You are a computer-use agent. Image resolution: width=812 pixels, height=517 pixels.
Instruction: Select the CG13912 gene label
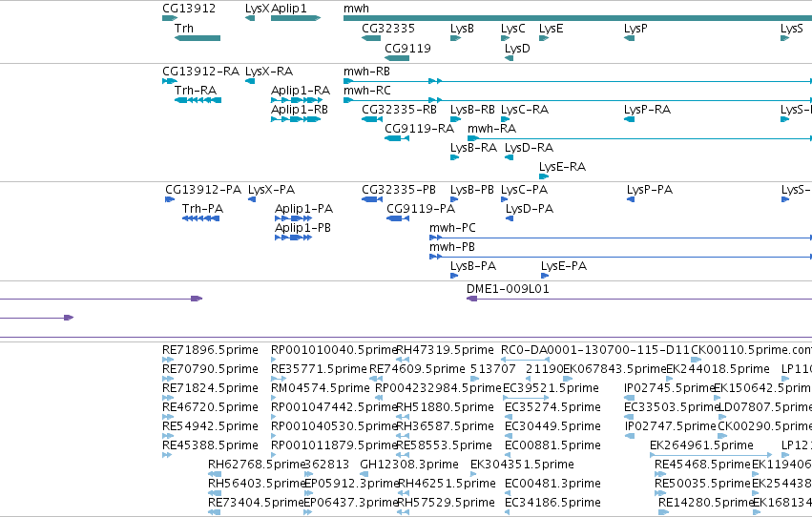tap(189, 9)
